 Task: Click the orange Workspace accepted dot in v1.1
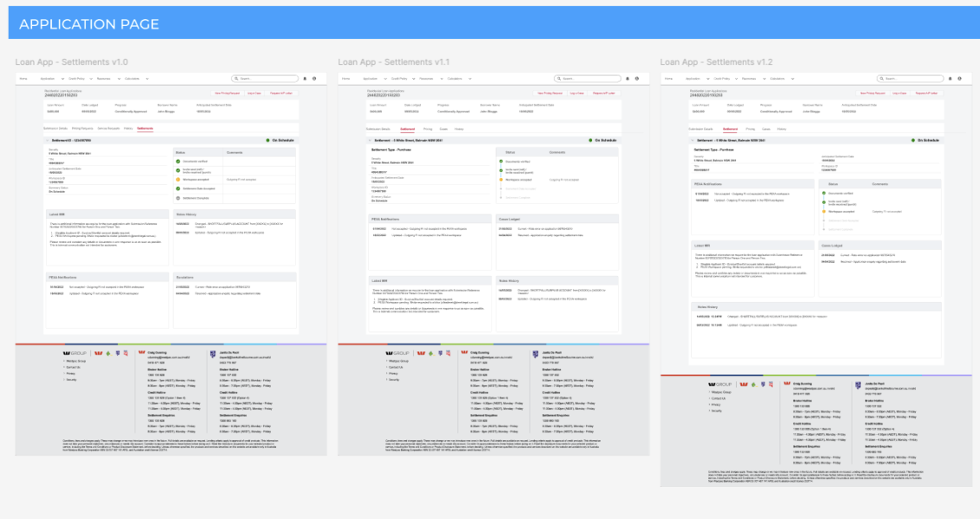click(x=500, y=180)
